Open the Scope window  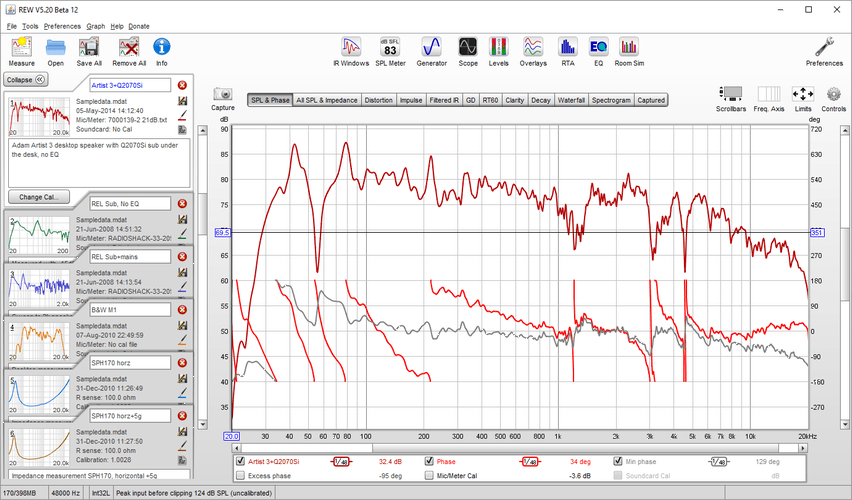tap(468, 49)
